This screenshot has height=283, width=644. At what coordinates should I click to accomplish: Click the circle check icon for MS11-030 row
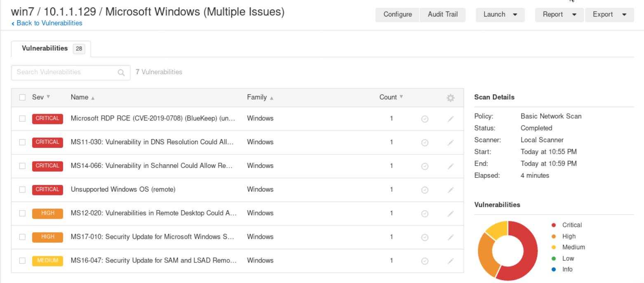click(x=424, y=142)
